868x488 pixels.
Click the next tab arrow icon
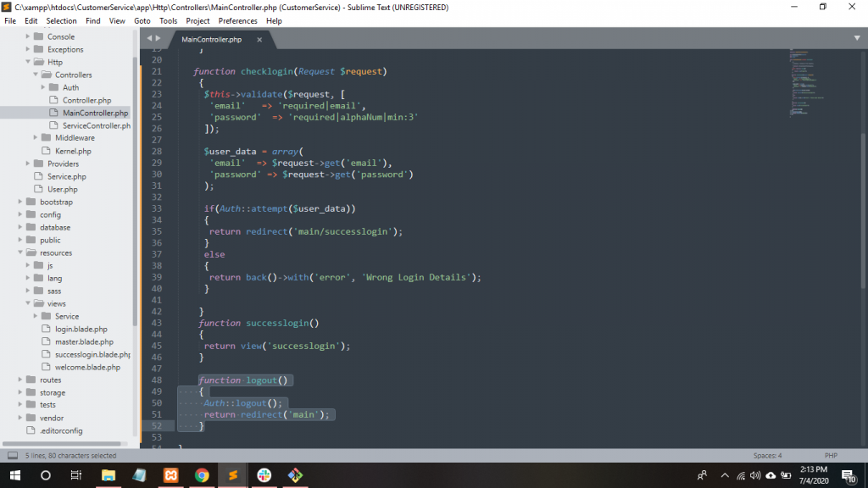158,39
